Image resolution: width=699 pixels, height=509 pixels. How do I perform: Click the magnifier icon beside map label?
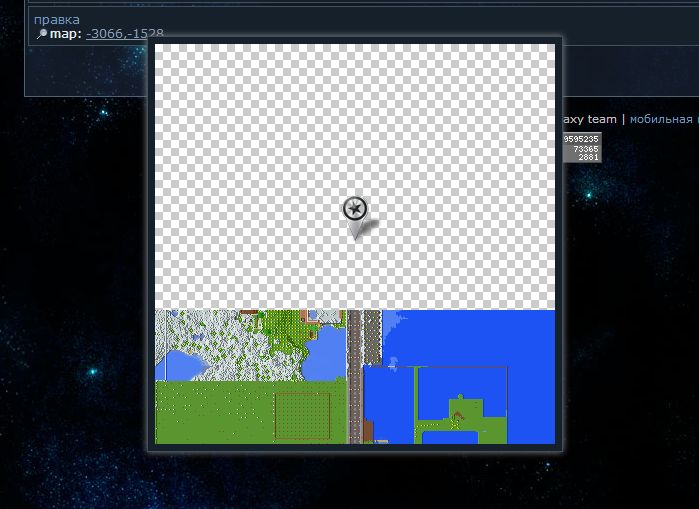tap(41, 34)
